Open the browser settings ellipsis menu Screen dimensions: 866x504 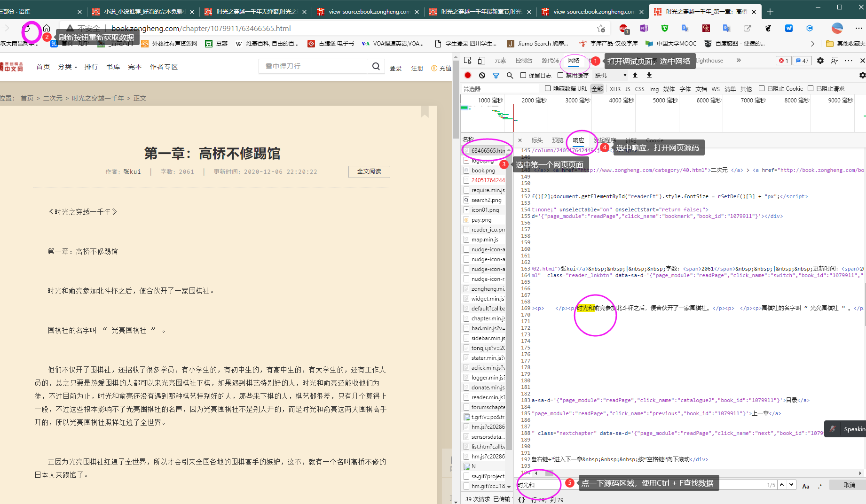858,28
